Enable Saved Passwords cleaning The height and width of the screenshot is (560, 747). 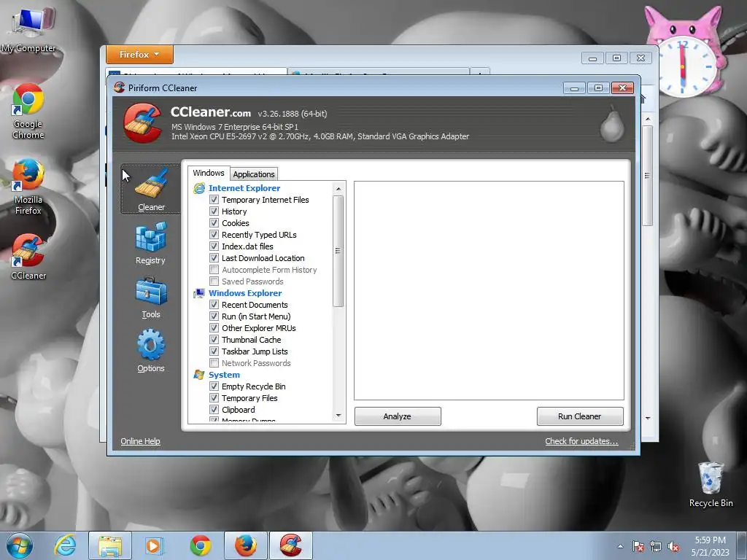pyautogui.click(x=214, y=281)
